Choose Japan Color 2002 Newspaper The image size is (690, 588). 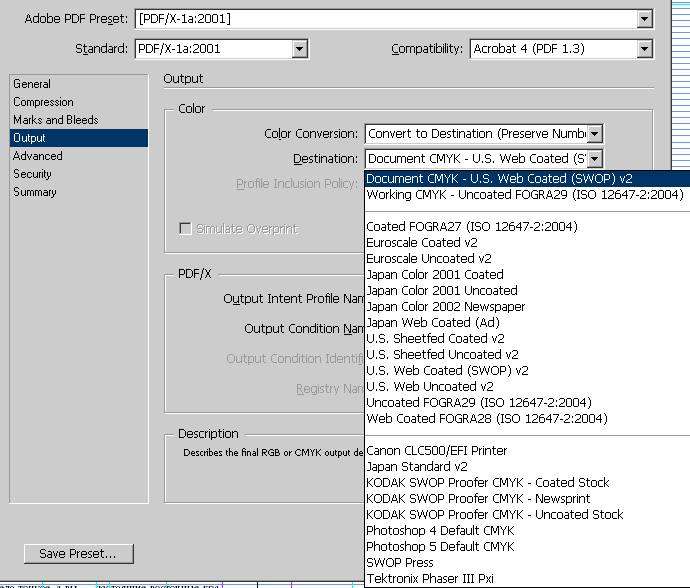(527, 306)
